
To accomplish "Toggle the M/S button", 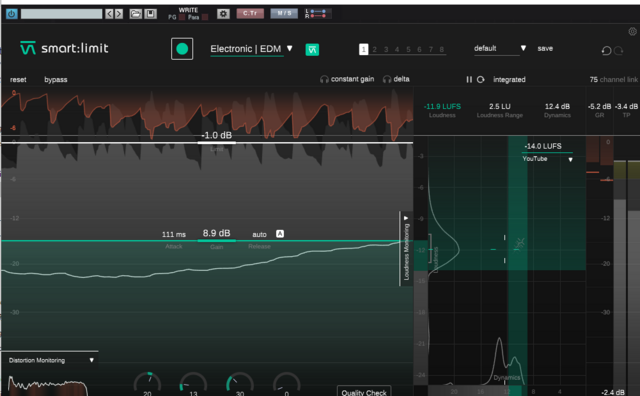I will [284, 13].
